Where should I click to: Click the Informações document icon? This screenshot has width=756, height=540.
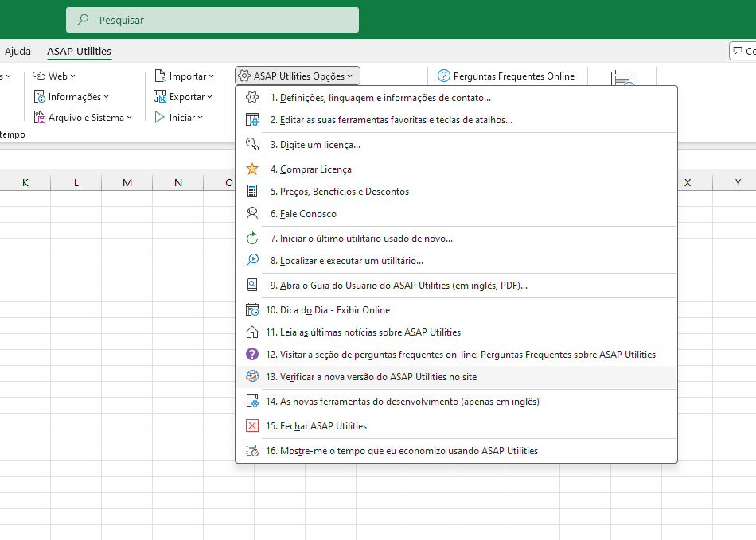pyautogui.click(x=39, y=97)
